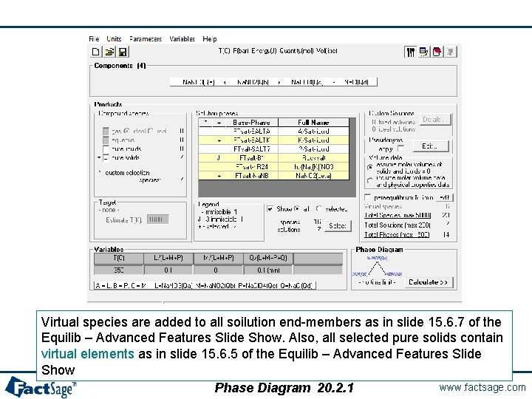Select assume molar volumes equal zero option
Image resolution: width=532 pixels, height=399 pixels.
[370, 167]
